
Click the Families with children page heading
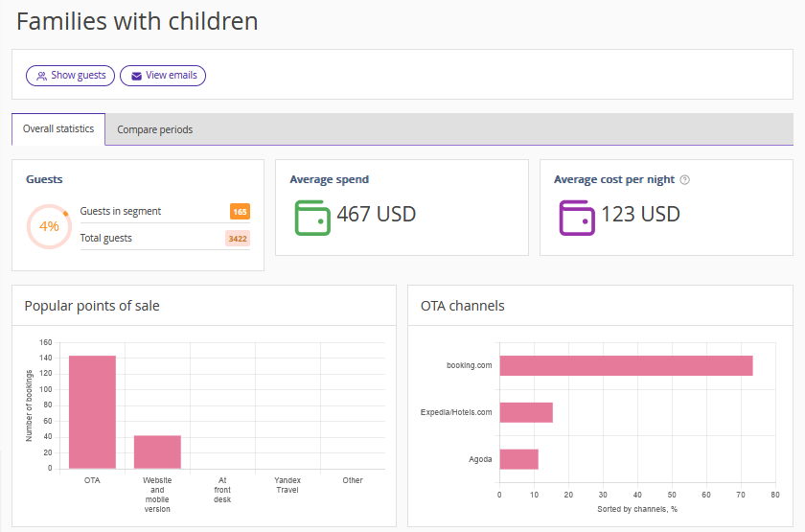click(137, 21)
